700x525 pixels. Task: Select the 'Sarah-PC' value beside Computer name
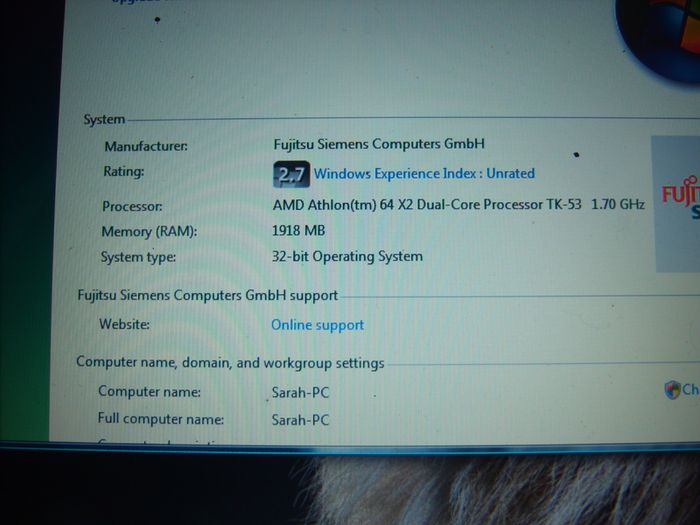(300, 392)
